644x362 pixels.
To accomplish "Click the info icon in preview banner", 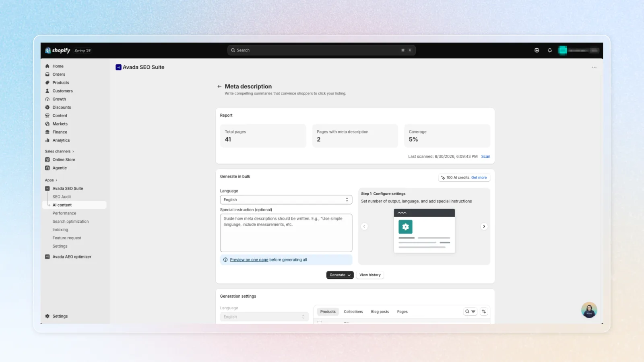I will click(x=225, y=260).
